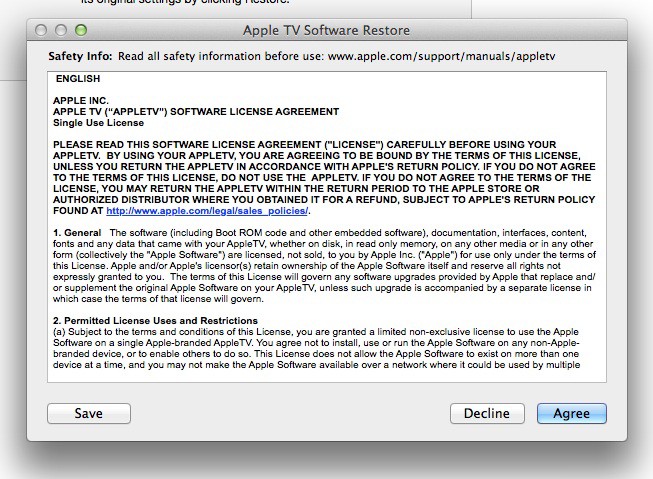The height and width of the screenshot is (479, 653).
Task: Select the 'Single Use License' line
Action: coord(98,123)
